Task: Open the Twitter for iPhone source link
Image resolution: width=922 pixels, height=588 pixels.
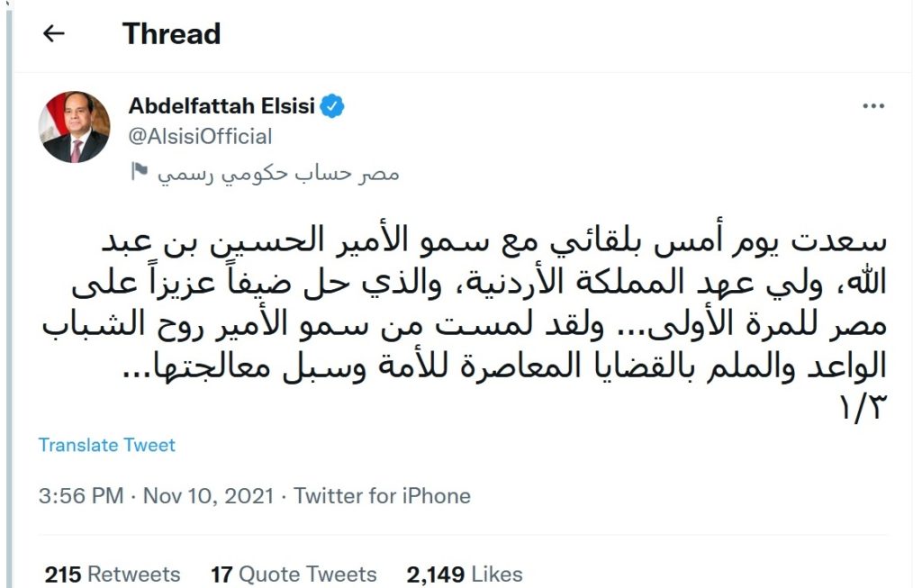Action: point(382,495)
